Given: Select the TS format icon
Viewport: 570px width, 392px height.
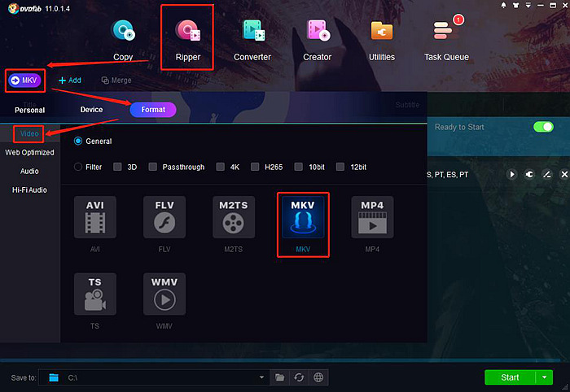Looking at the screenshot, I should 95,294.
